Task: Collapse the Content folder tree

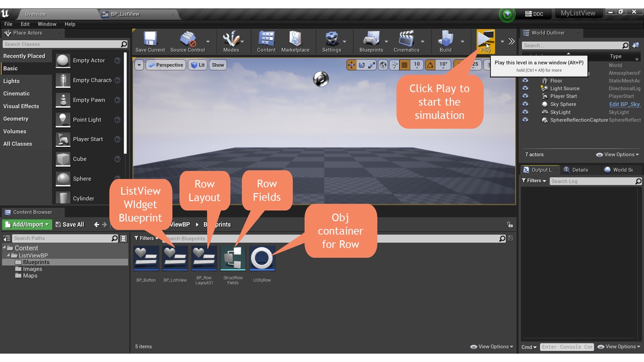Action: 5,248
